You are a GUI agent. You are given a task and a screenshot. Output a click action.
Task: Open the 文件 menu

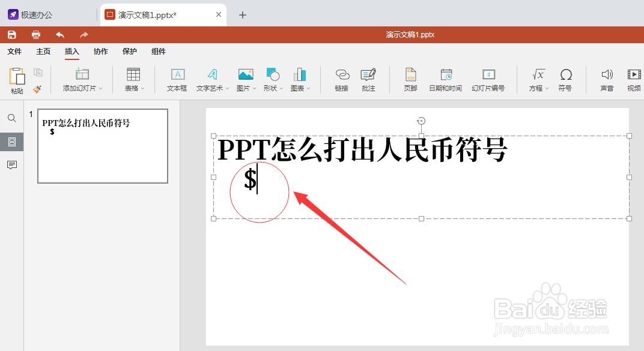[14, 52]
